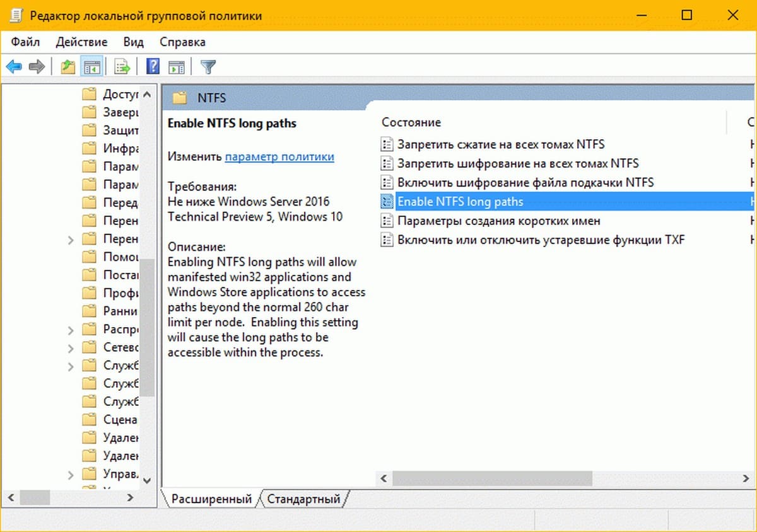Expand the Распр tree folder node
This screenshot has width=757, height=532.
point(71,330)
